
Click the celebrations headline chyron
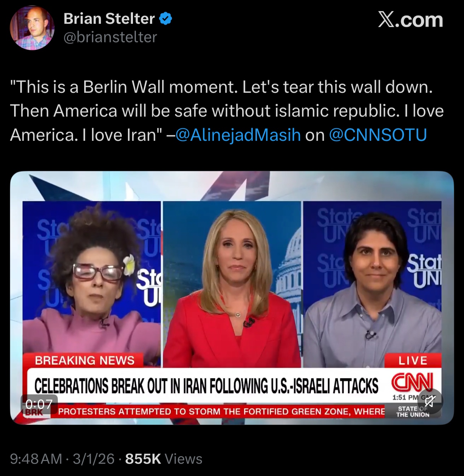point(206,386)
